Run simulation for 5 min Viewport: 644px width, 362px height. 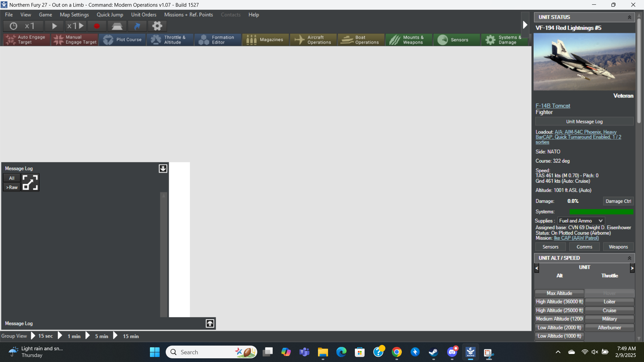(97, 336)
